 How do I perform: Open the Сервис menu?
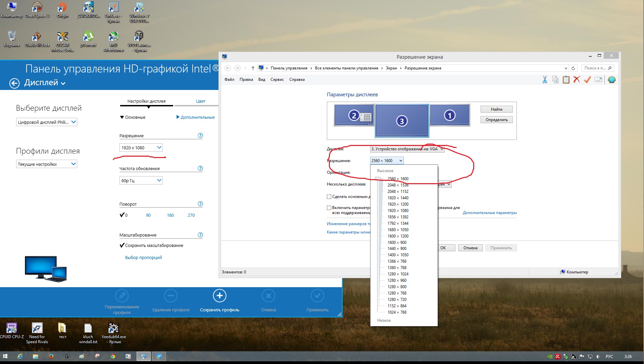point(277,80)
